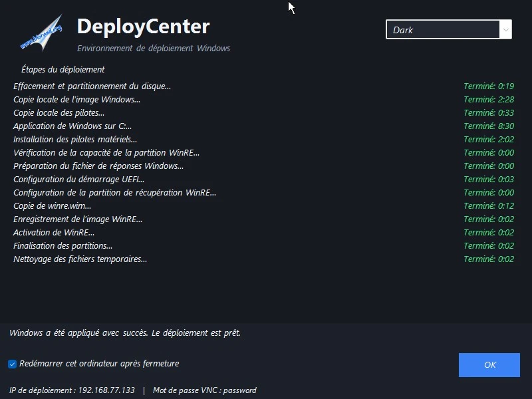This screenshot has width=532, height=399.
Task: Click the deployment IP address 192.168.77.133
Action: point(106,390)
